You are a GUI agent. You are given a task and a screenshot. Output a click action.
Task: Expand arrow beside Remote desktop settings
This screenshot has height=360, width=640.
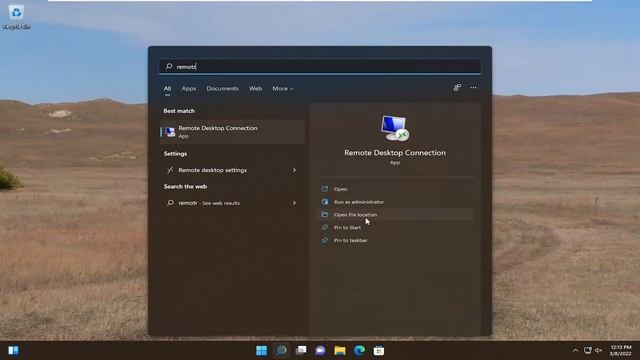click(x=294, y=170)
